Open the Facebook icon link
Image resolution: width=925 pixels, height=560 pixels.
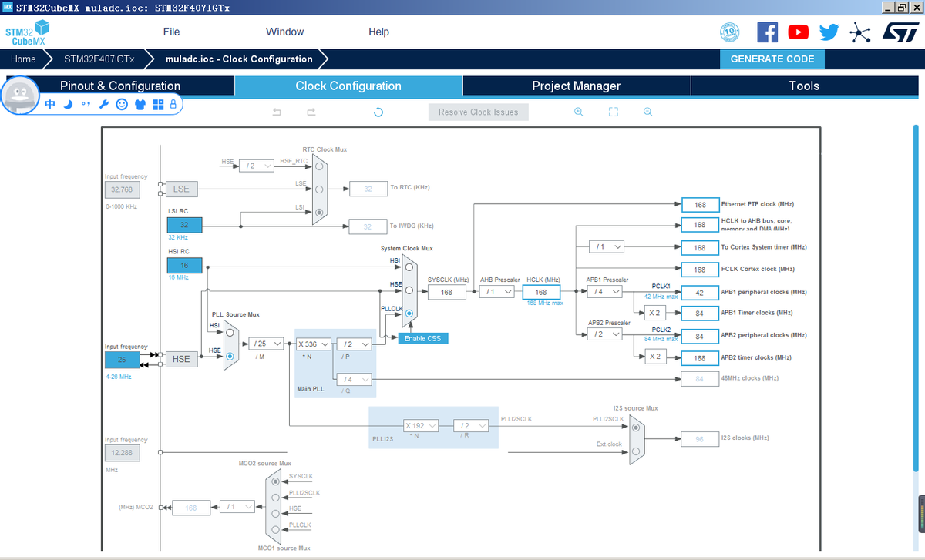[x=768, y=32]
